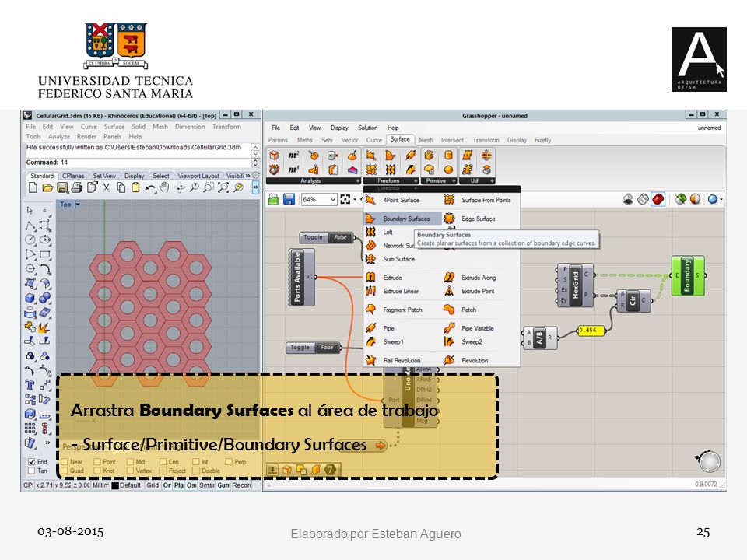This screenshot has height=560, width=747.
Task: Click the Rhino Command input field
Action: [x=137, y=163]
